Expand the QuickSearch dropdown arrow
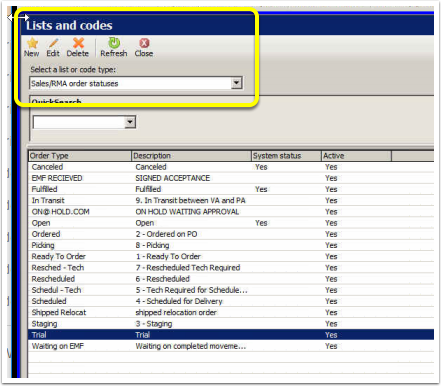Viewport: 441px width, 386px height. click(130, 122)
